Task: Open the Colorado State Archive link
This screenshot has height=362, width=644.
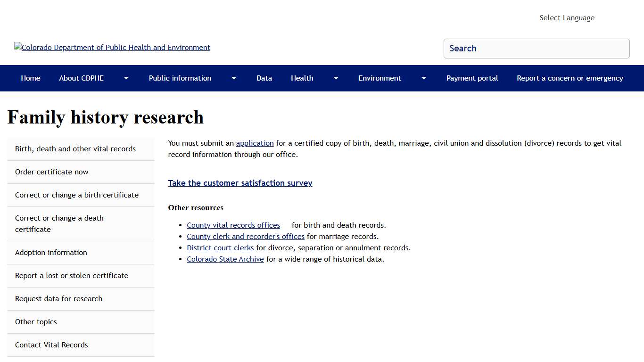Action: (225, 259)
